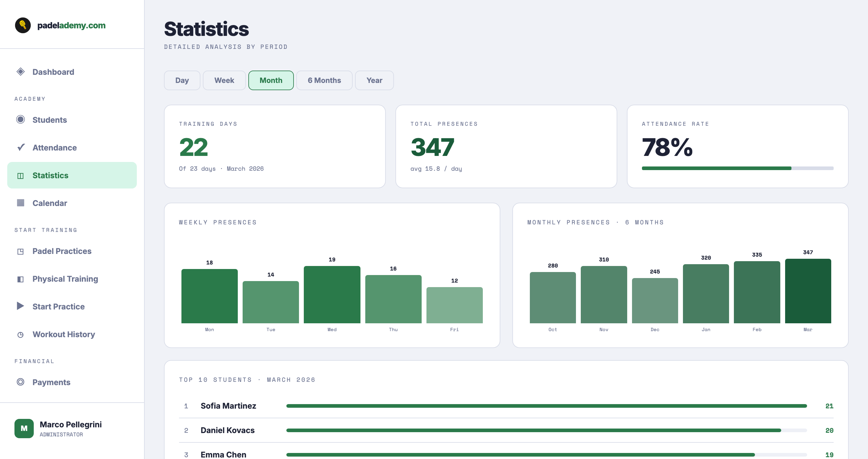The image size is (868, 459).
Task: Start Practice via its play icon
Action: point(21,306)
